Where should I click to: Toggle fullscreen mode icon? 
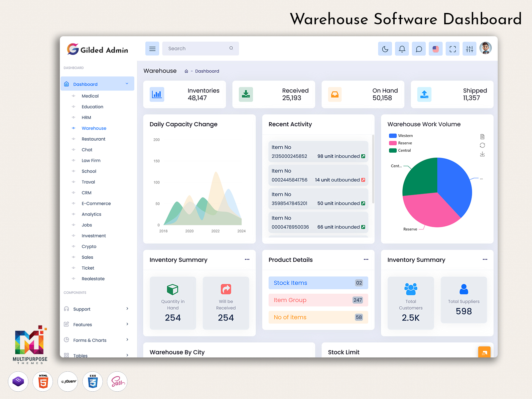point(453,49)
